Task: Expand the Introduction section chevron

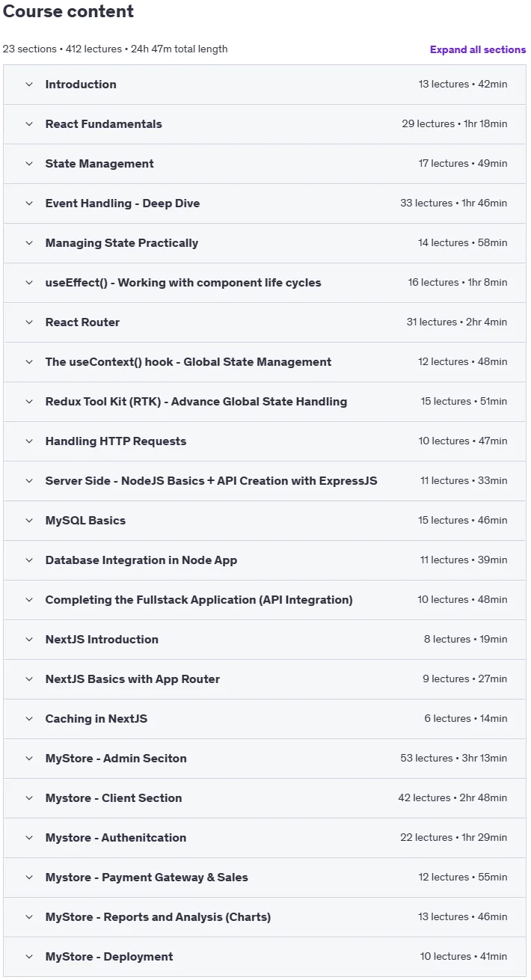Action: (x=29, y=85)
